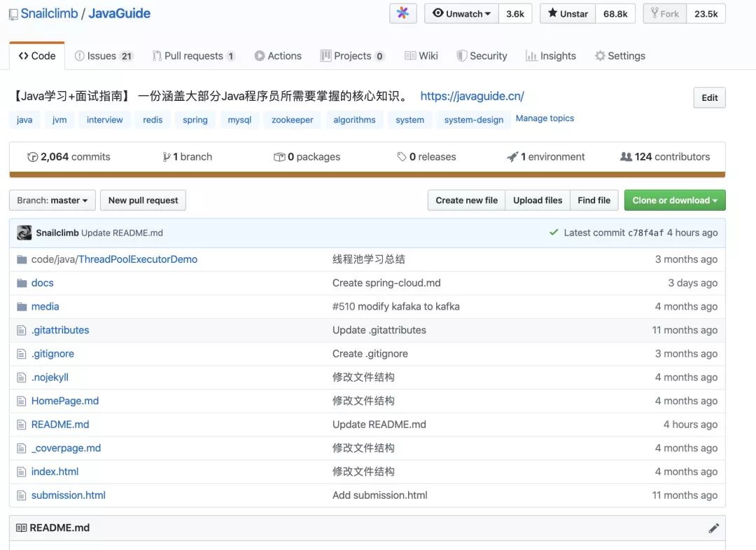Open the '#510 modify kafaka to kafka' commit message
This screenshot has width=756, height=550.
(395, 307)
